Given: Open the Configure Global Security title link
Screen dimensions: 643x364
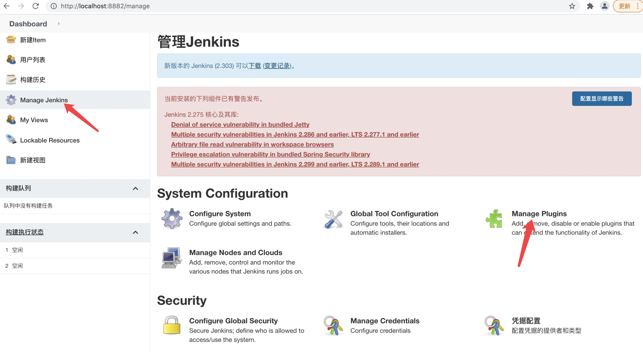Looking at the screenshot, I should 233,321.
